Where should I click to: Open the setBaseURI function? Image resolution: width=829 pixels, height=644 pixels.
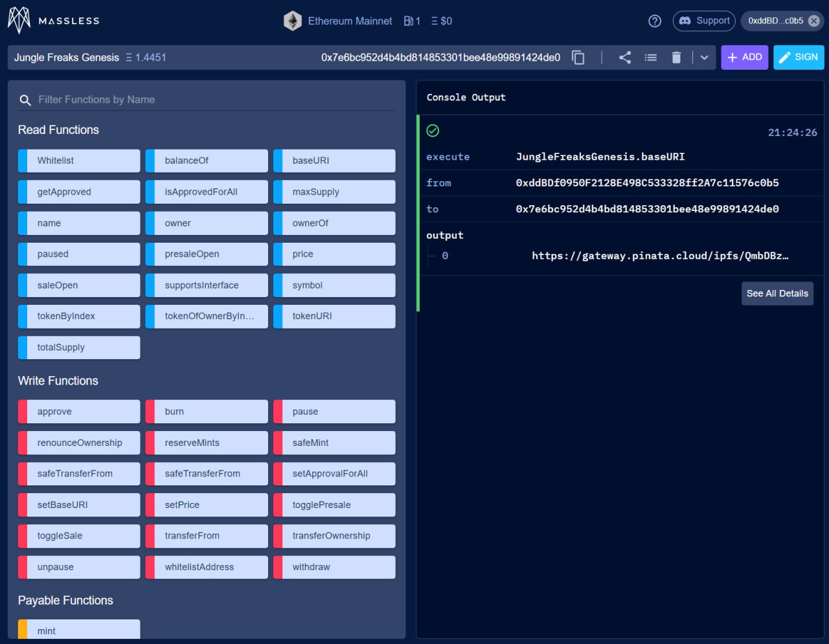coord(79,505)
